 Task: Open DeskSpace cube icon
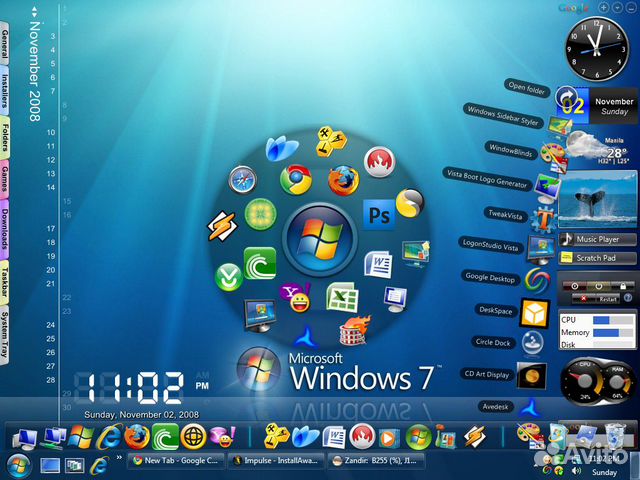click(534, 313)
